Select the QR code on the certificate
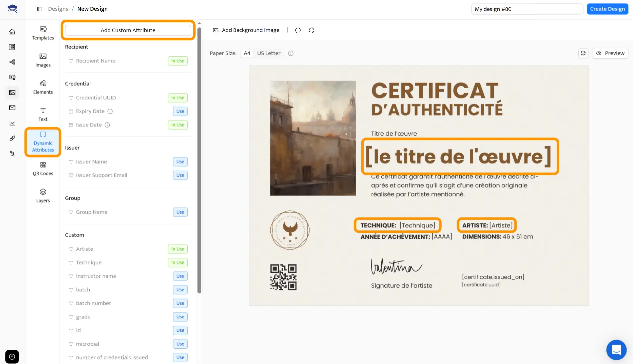The height and width of the screenshot is (364, 633). coord(283,277)
